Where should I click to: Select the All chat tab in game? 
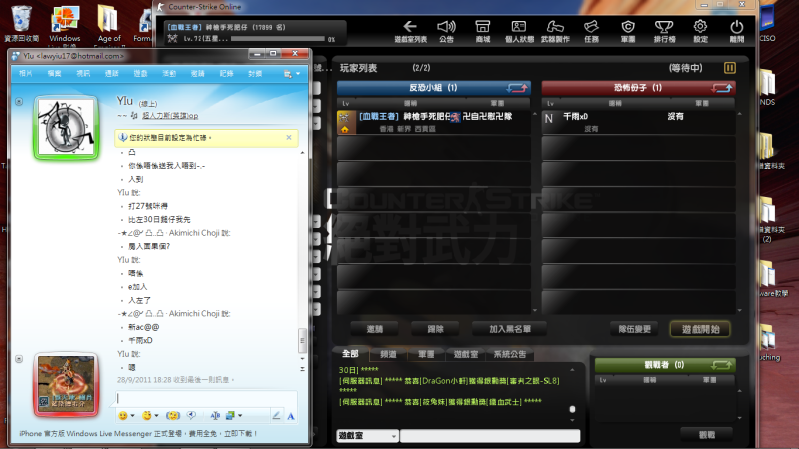(x=350, y=354)
